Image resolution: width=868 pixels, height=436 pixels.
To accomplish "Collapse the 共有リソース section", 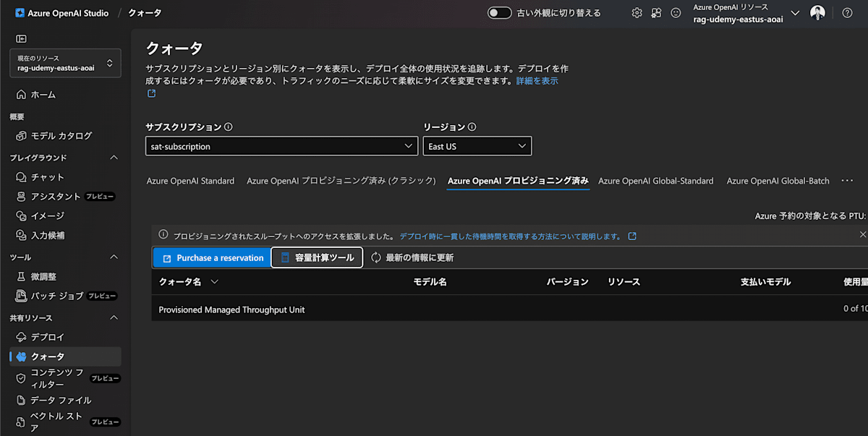I will (x=114, y=318).
